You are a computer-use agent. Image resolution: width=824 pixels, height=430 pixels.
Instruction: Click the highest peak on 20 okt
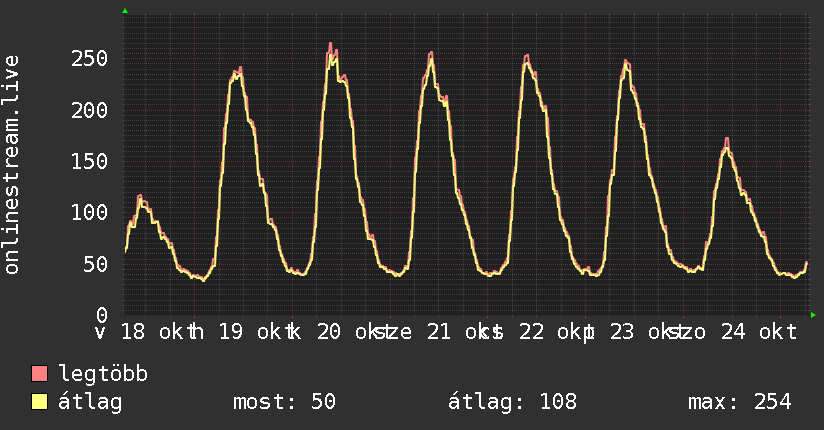click(331, 44)
